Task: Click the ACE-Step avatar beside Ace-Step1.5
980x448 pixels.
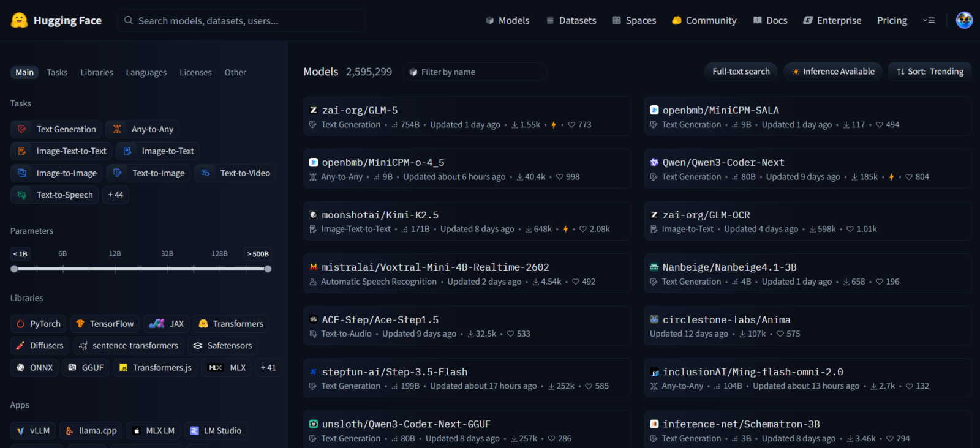Action: (x=314, y=319)
